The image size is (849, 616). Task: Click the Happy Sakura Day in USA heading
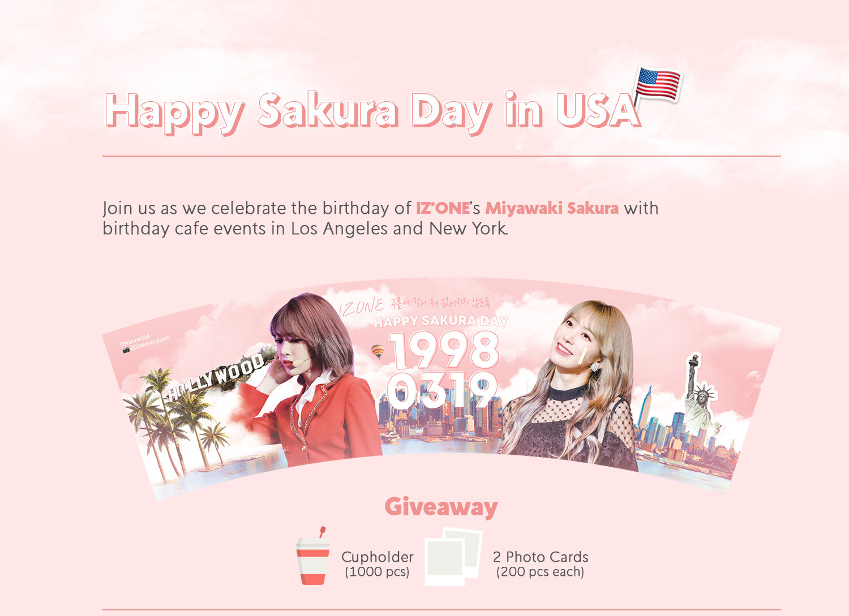click(372, 112)
